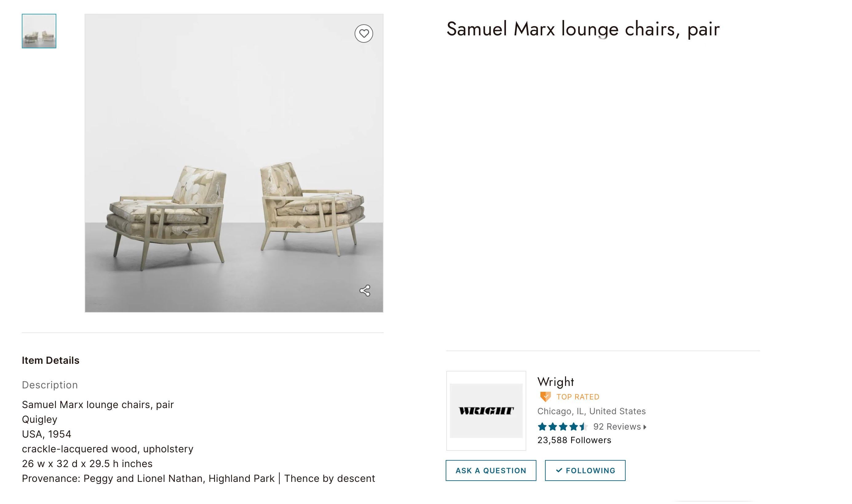Select the lounge chairs thumbnail
Screen dimensions: 852x504
coord(39,31)
